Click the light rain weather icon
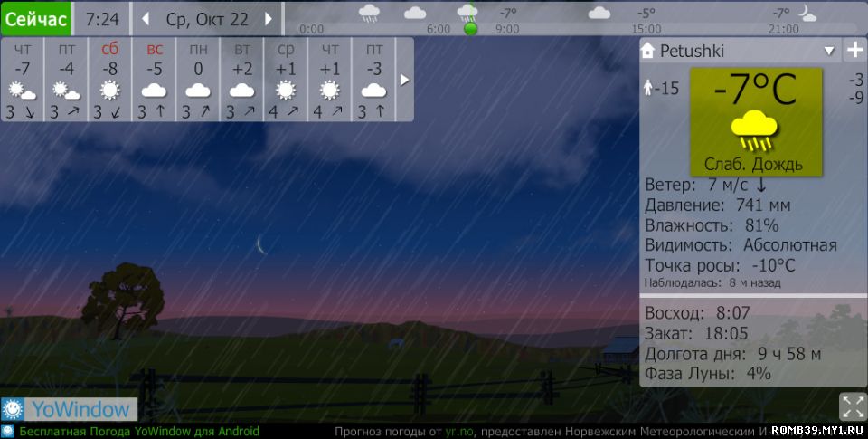The image size is (868, 439). coord(756,131)
